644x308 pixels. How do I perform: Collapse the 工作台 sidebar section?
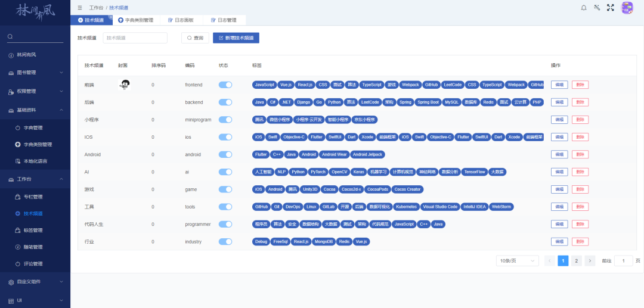tap(35, 179)
